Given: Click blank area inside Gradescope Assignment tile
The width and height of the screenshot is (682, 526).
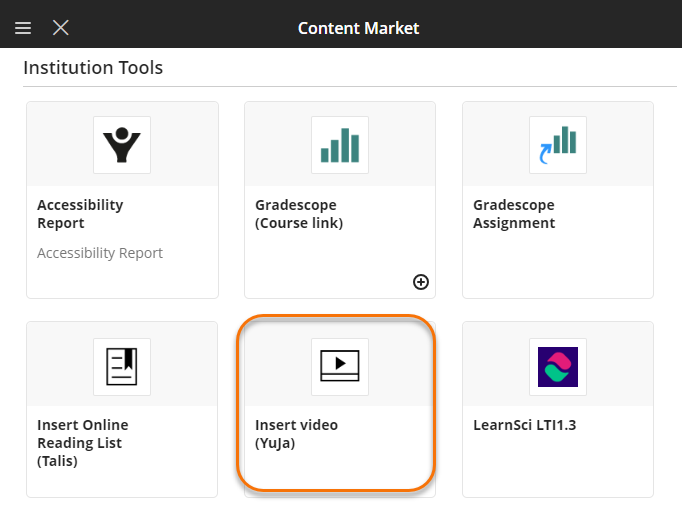Looking at the screenshot, I should tap(557, 265).
